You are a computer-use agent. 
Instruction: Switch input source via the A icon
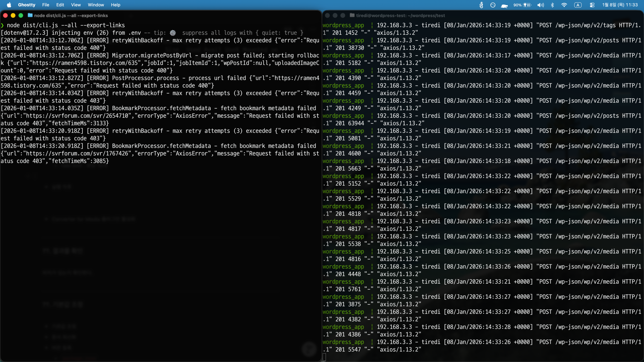pos(578,5)
